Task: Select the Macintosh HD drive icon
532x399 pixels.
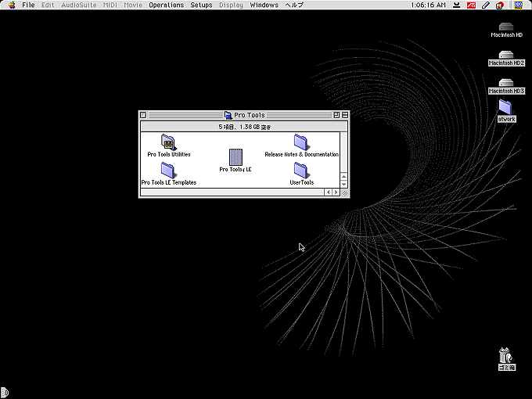Action: pos(506,27)
